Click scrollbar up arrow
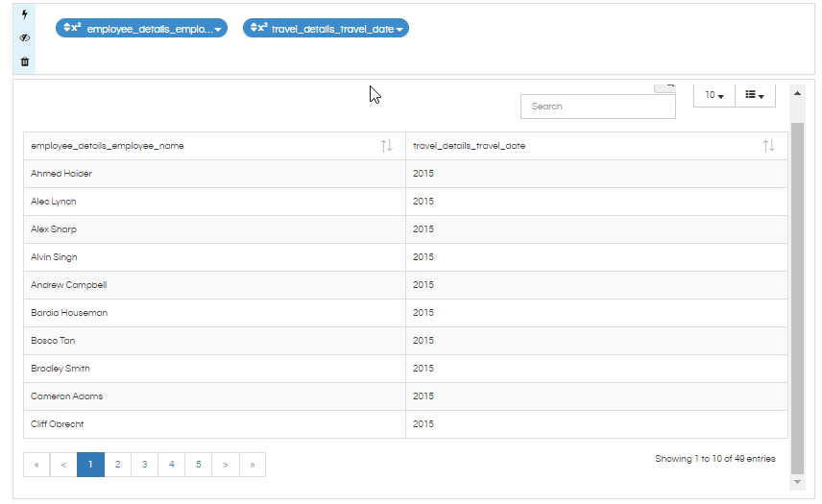822x504 pixels. (797, 93)
